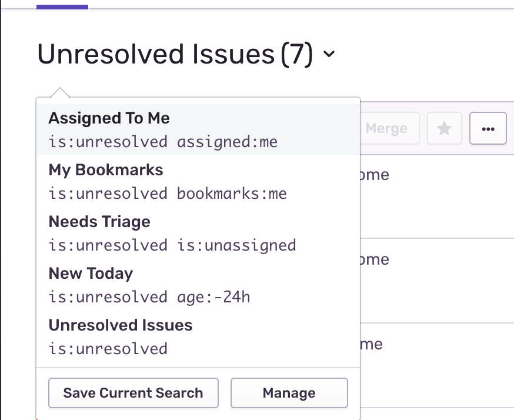Select Unresolved Issues in the search list
This screenshot has width=514, height=420.
121,325
